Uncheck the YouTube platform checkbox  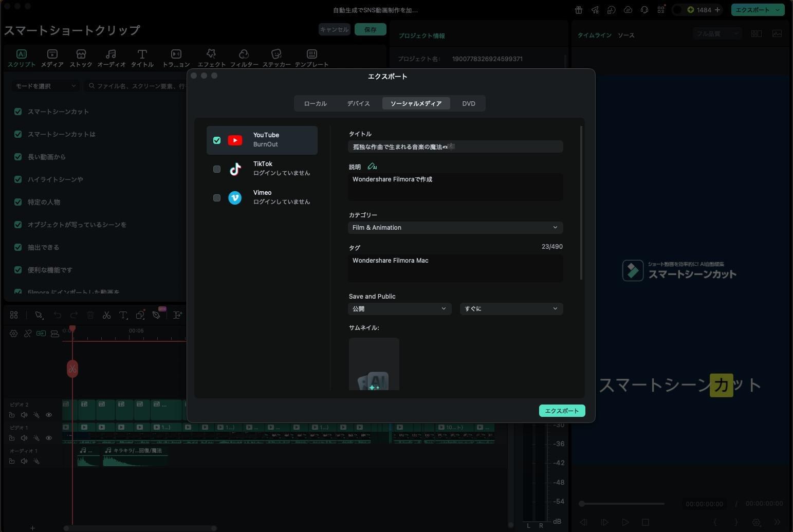pos(217,140)
